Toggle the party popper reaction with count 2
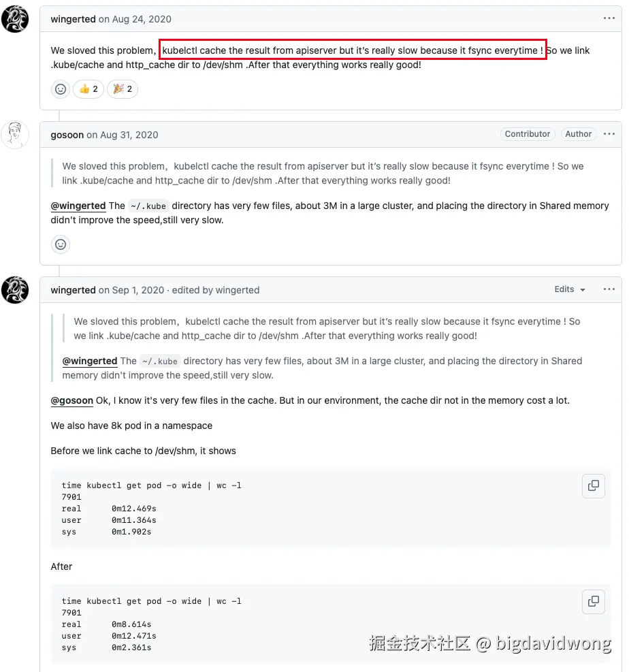Viewport: 629px width, 672px height. pyautogui.click(x=122, y=89)
